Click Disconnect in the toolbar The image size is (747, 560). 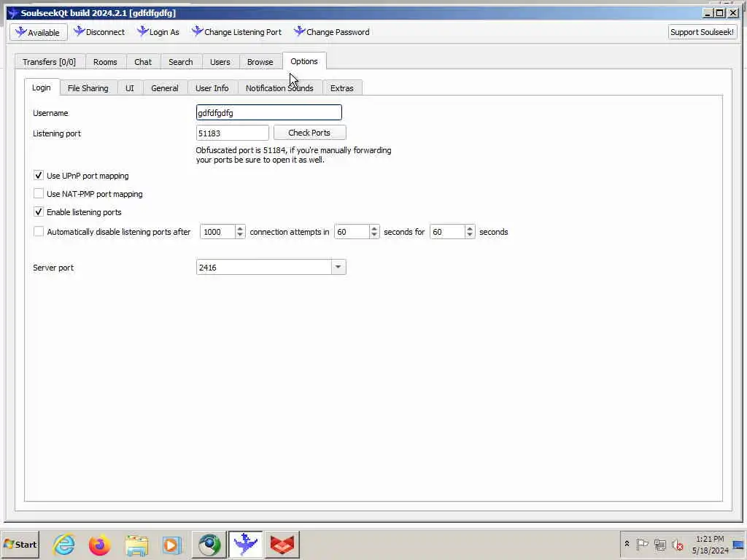coord(99,32)
